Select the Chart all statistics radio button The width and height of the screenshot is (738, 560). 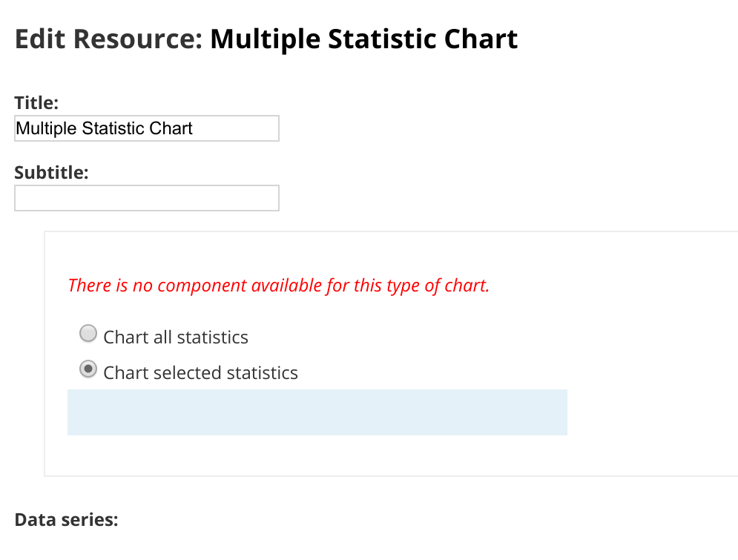(88, 335)
